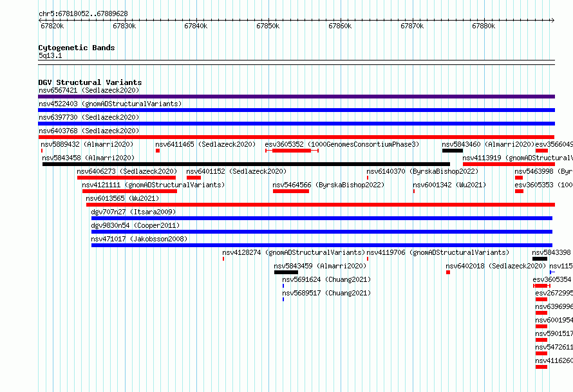Screen dimensions: 573x392
Task: Select nsv5689517 (Chuang2021) label
Action: point(326,293)
